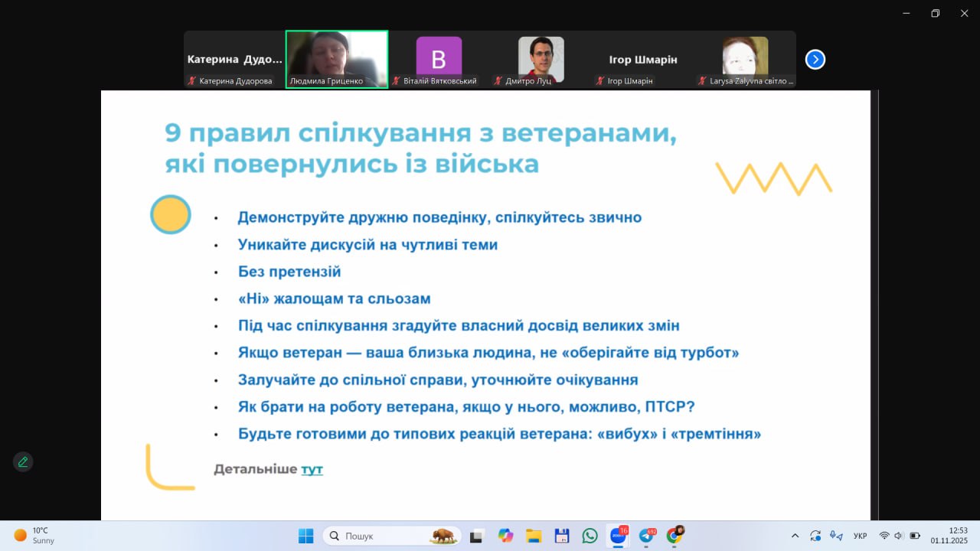The height and width of the screenshot is (551, 980).
Task: Select Людмила Гриценко's video thumbnail
Action: pyautogui.click(x=337, y=59)
